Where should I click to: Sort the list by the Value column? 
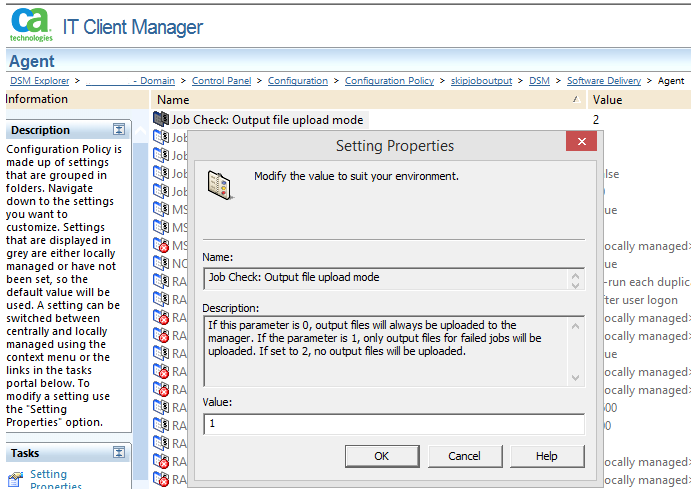608,100
